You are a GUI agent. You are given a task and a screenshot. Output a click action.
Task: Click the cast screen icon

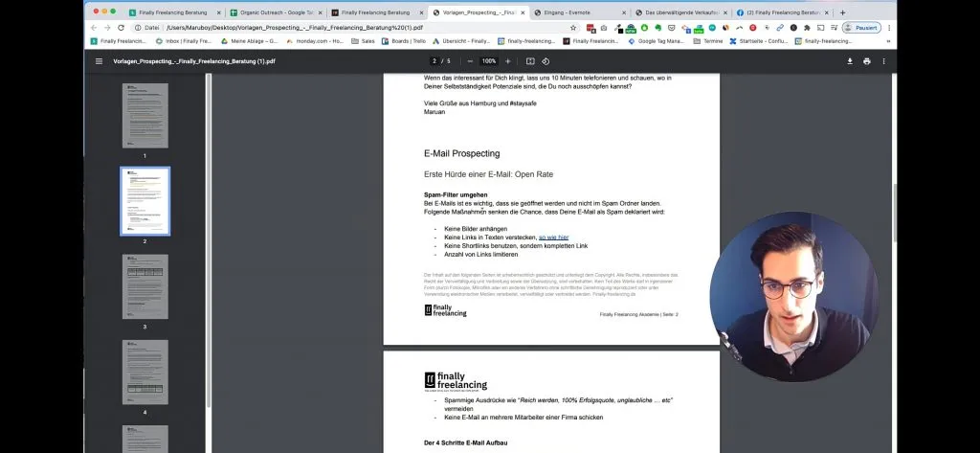tap(820, 28)
